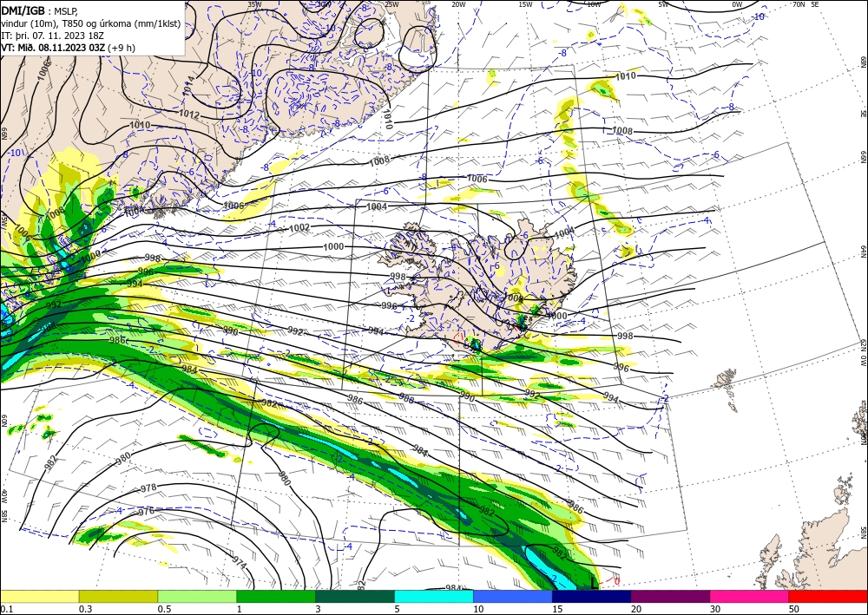Click the '50' legend value

coord(794,609)
